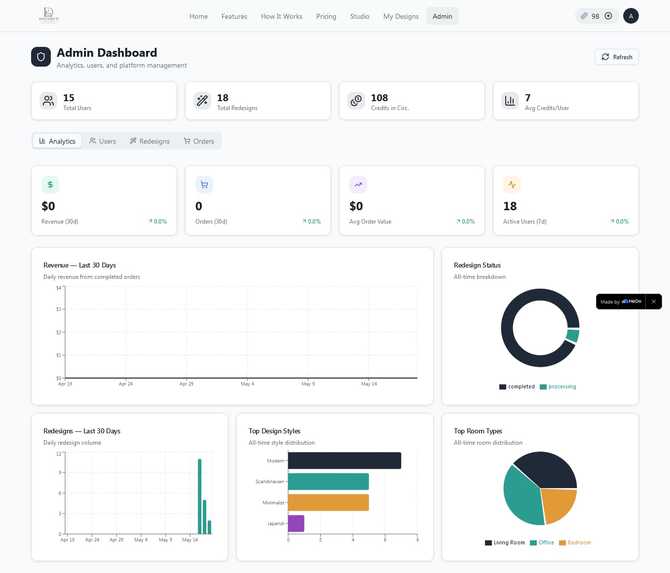
Task: Click the shield icon beside Admin Dashboard
Action: 41,57
